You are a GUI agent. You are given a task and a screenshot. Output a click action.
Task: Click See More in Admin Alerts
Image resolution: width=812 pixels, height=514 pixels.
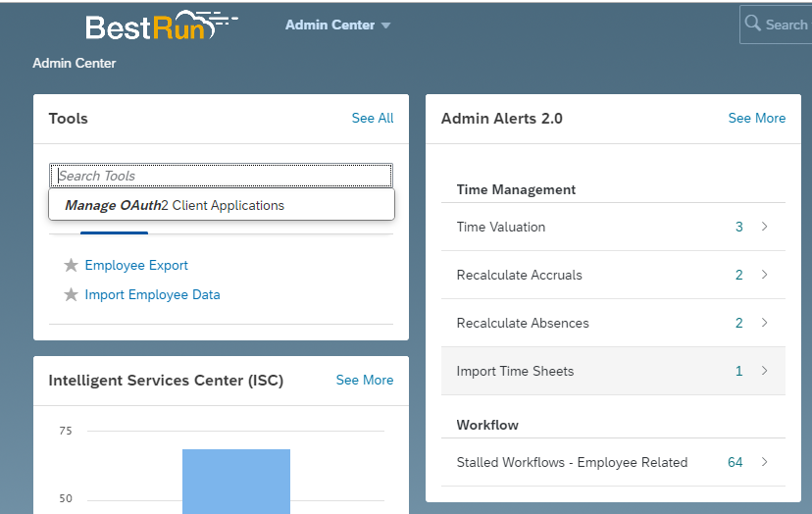coord(756,119)
